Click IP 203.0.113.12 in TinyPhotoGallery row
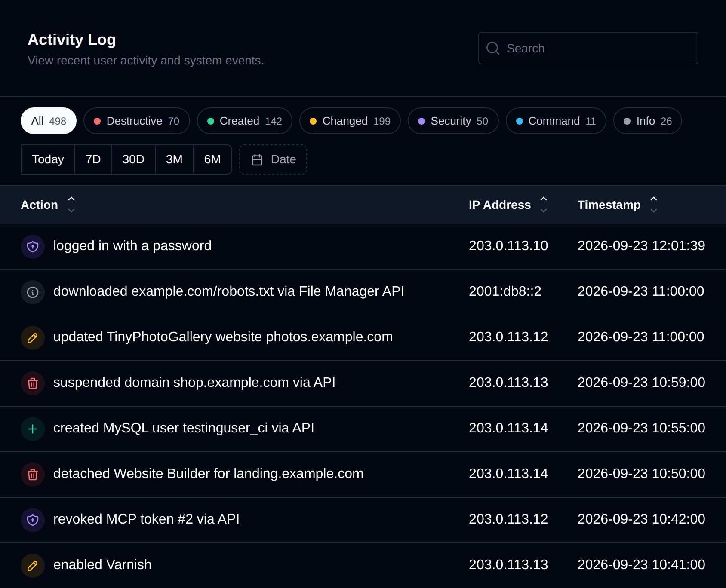The image size is (726, 588). click(x=508, y=337)
